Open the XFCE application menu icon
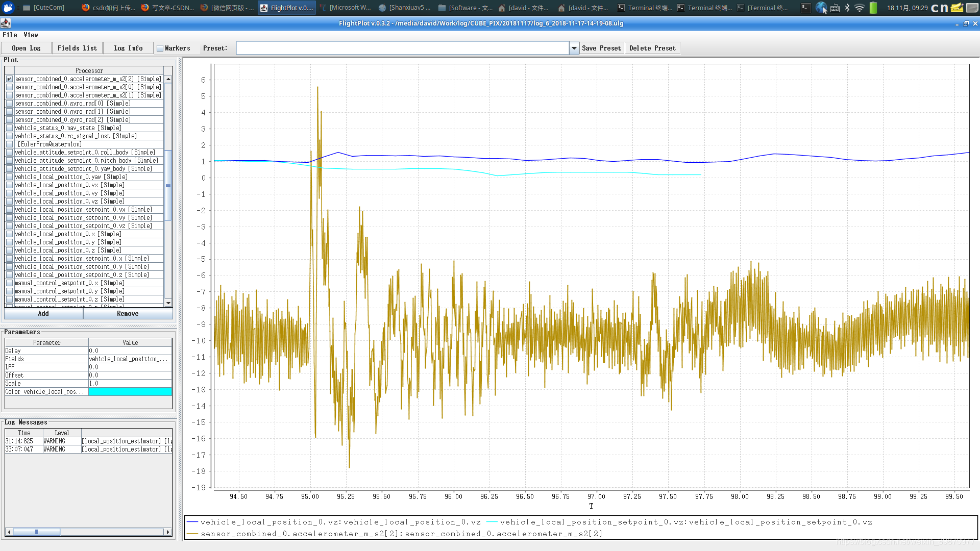 point(8,8)
